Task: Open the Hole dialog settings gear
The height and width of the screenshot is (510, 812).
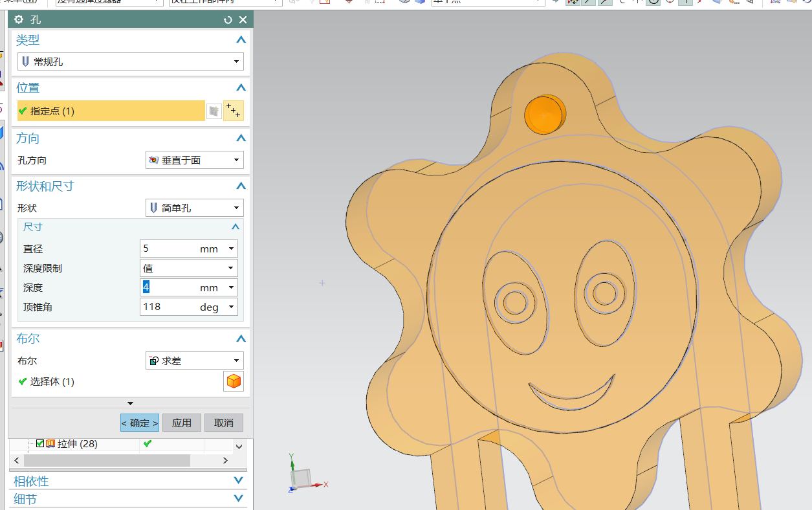Action: point(19,19)
